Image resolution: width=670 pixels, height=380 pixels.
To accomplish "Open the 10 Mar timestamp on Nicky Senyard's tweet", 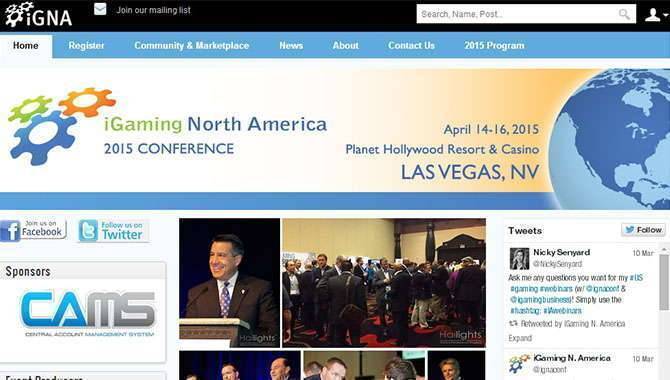I will point(643,253).
